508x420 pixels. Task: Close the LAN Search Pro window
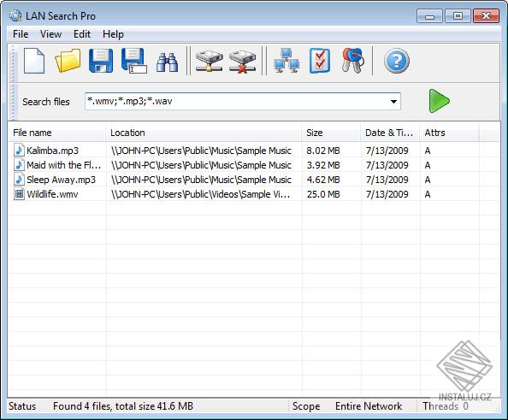pyautogui.click(x=486, y=16)
